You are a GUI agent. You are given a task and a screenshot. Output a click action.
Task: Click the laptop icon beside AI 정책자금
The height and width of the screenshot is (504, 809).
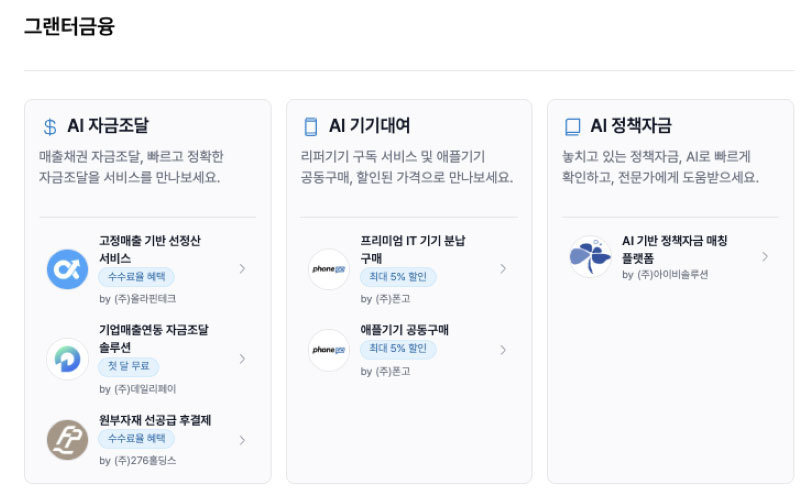coord(572,127)
